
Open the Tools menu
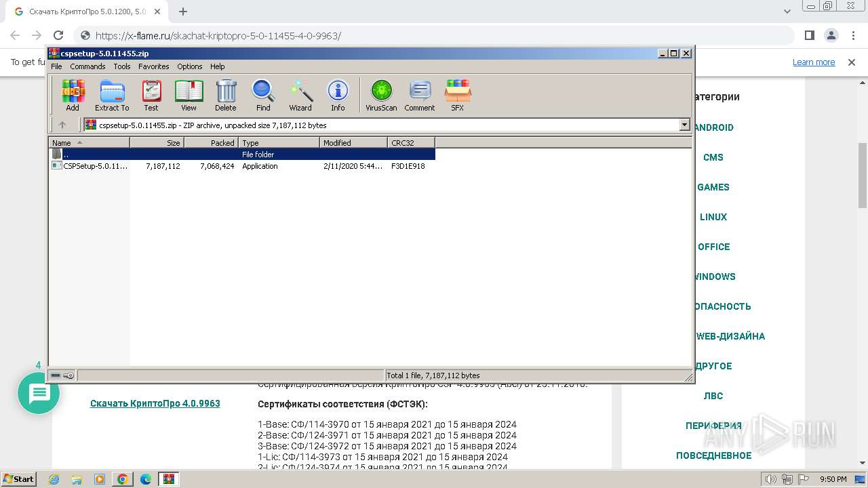(x=122, y=66)
